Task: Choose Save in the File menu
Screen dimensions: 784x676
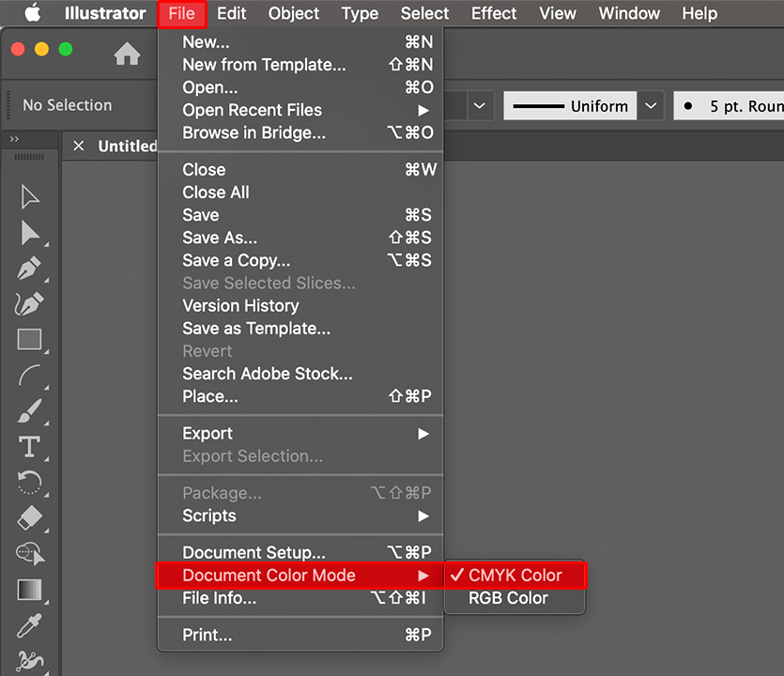Action: coord(300,215)
